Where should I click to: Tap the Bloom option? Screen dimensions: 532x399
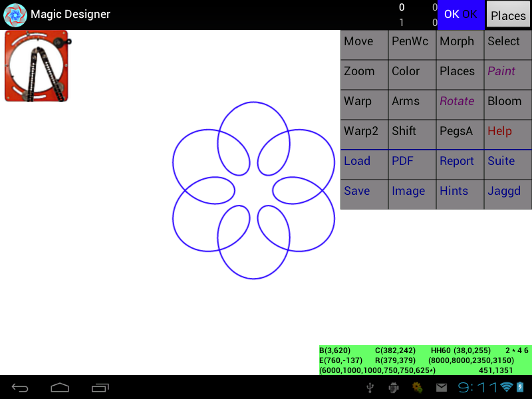click(508, 104)
